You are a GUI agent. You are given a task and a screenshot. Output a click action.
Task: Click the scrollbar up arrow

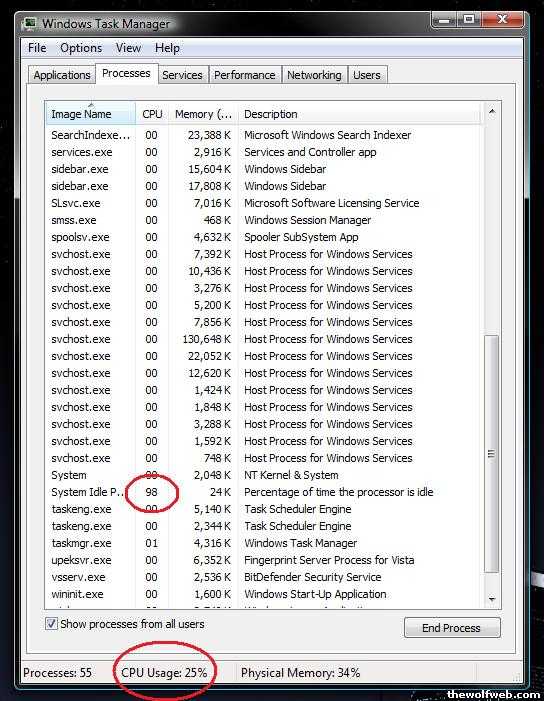click(x=492, y=112)
